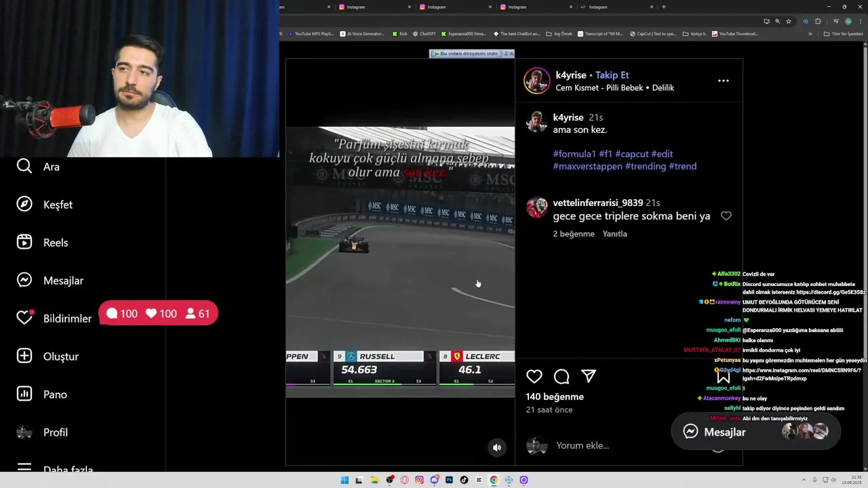The width and height of the screenshot is (868, 488).
Task: Click the Windows Start button
Action: 344,480
